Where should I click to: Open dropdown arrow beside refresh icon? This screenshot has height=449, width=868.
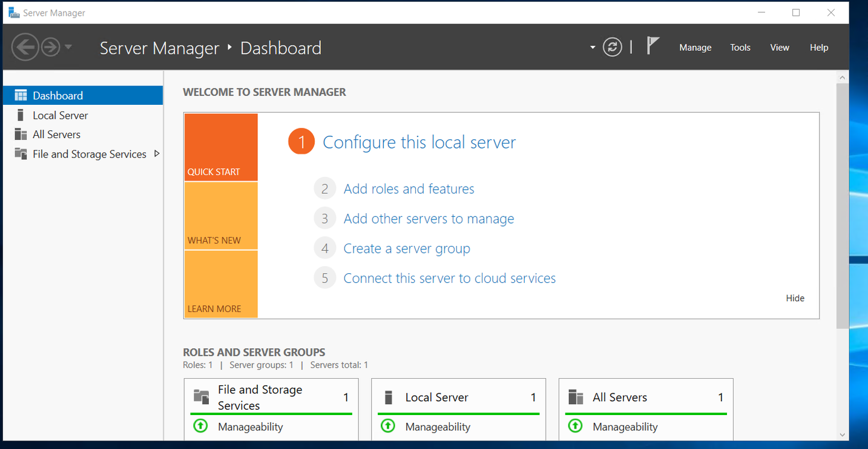(x=593, y=48)
